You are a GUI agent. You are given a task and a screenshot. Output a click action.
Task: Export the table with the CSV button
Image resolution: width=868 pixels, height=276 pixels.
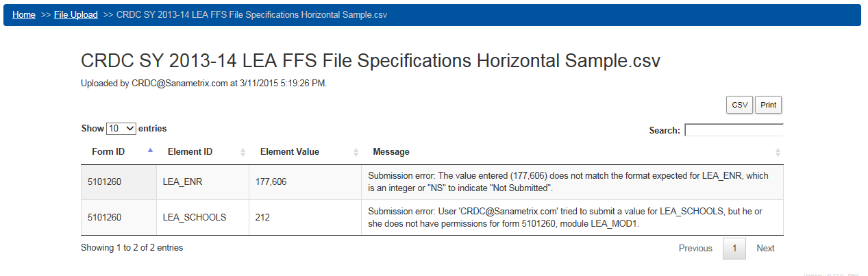tap(739, 105)
